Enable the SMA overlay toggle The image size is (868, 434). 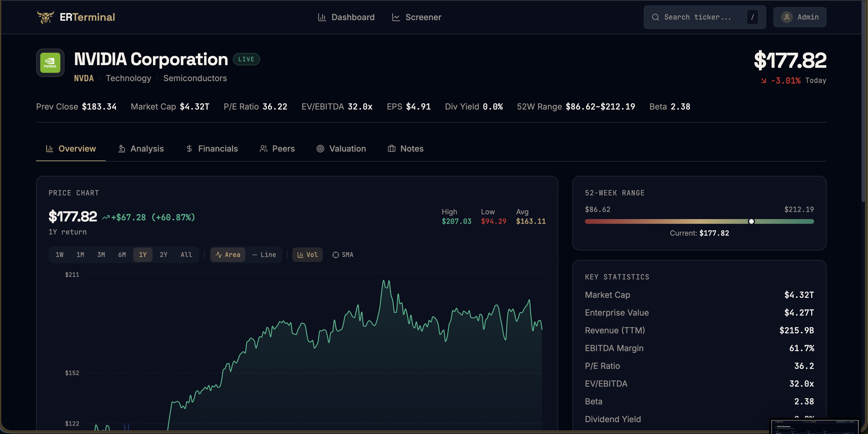tap(343, 255)
